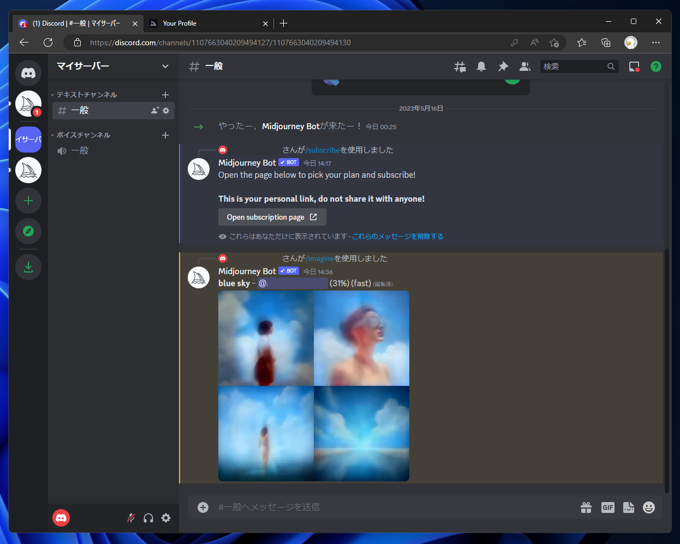
Task: Click the read aloud icon in the address bar
Action: pyautogui.click(x=534, y=43)
